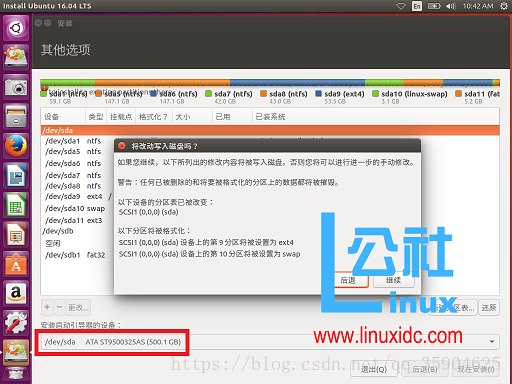Click the sda9 (ext4) blue legend swatch
Image resolution: width=512 pixels, height=384 pixels.
(x=319, y=94)
